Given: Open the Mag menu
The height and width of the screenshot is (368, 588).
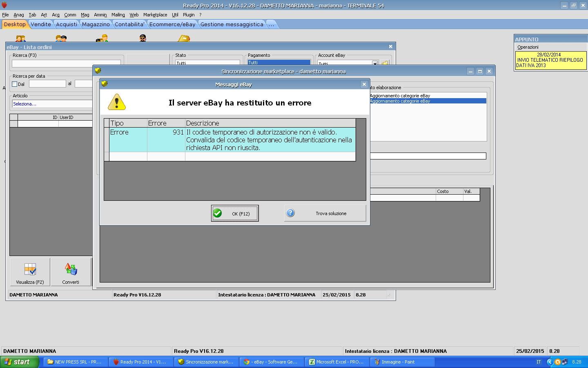Looking at the screenshot, I should click(85, 15).
